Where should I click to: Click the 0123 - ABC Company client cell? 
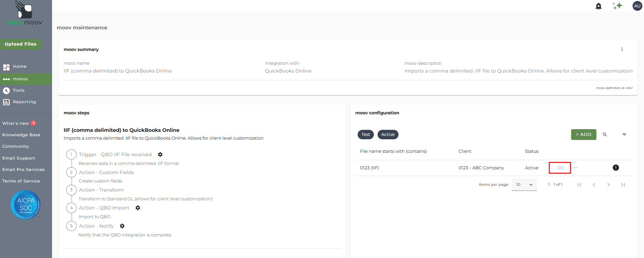coord(481,168)
